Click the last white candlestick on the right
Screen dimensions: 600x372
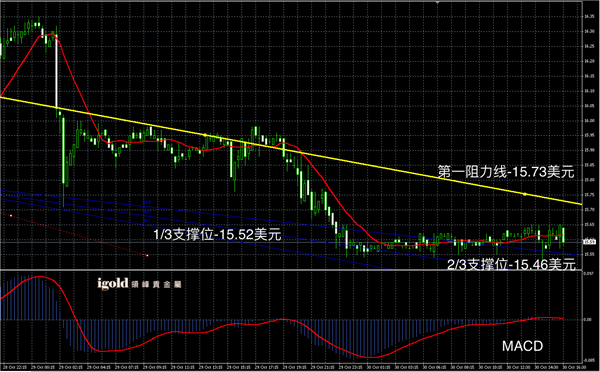(x=564, y=235)
